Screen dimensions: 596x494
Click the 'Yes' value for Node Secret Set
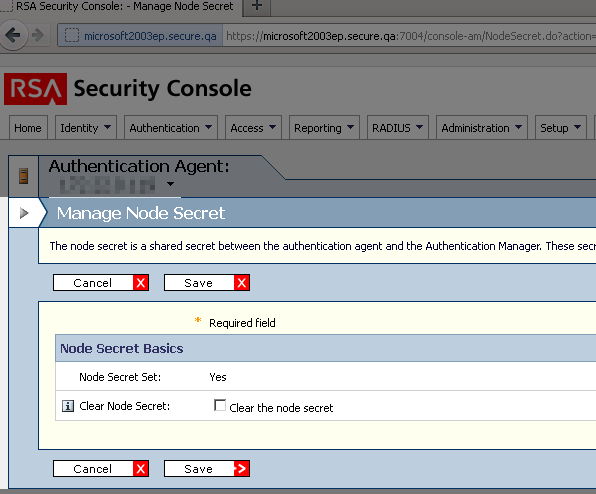[x=218, y=377]
